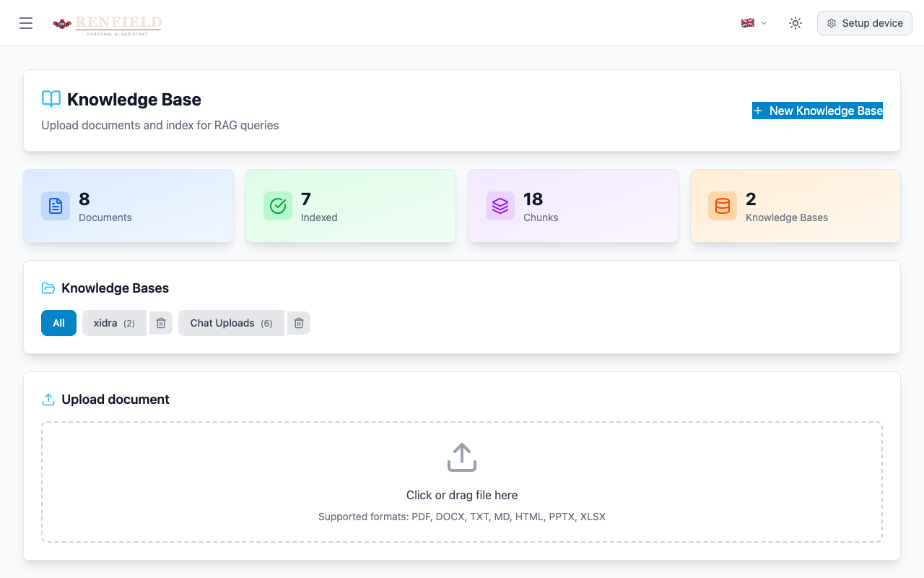Screen dimensions: 924x578
Task: Click the folder icon beside Knowledge Bases heading
Action: point(48,288)
